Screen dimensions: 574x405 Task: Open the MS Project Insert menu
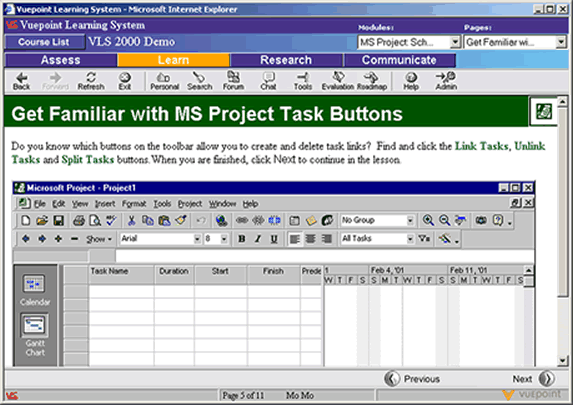pos(105,204)
